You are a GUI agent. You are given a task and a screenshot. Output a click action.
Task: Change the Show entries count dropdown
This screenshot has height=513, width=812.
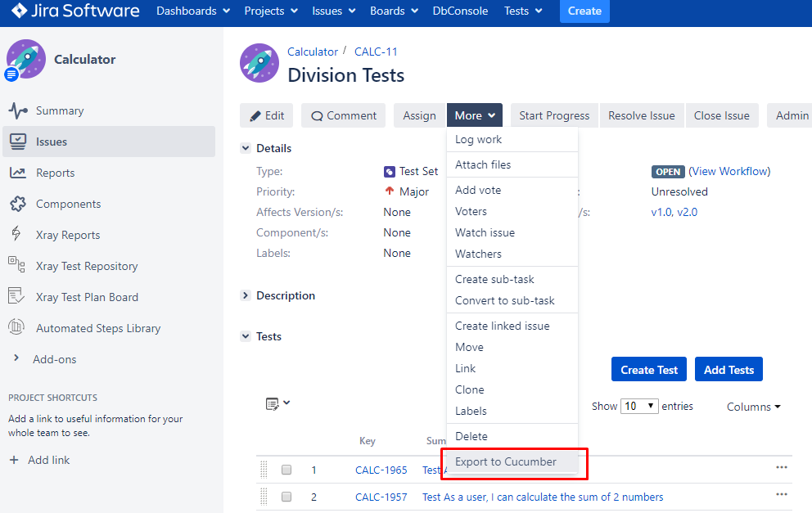point(639,406)
